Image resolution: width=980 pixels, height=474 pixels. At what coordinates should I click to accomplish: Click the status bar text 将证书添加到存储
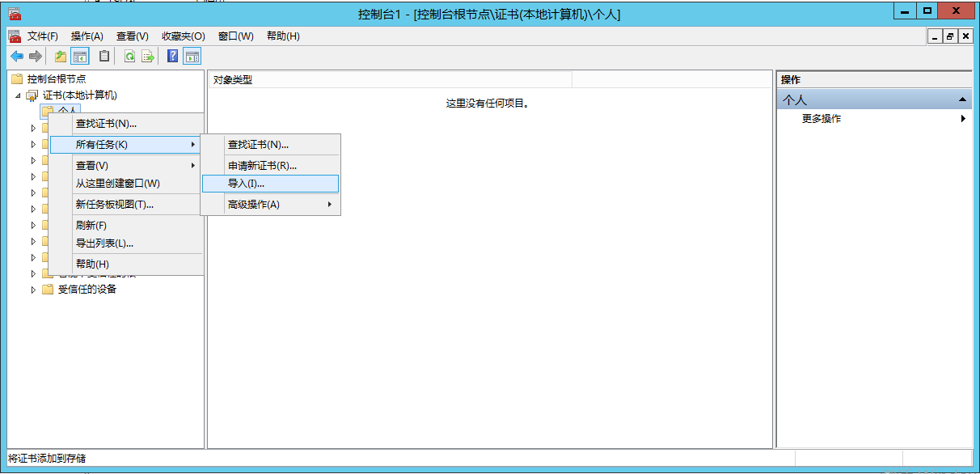point(47,459)
